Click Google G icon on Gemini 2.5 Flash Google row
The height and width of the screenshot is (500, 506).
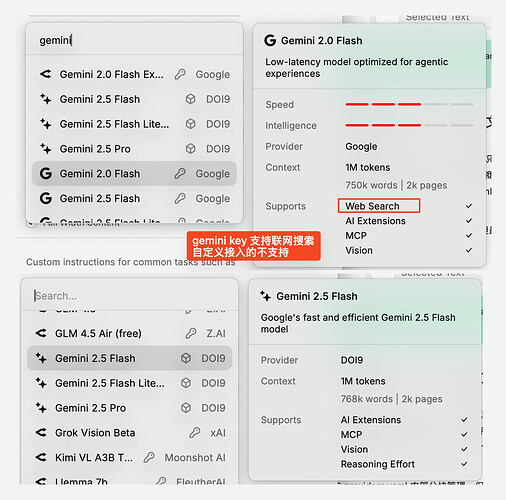click(46, 198)
